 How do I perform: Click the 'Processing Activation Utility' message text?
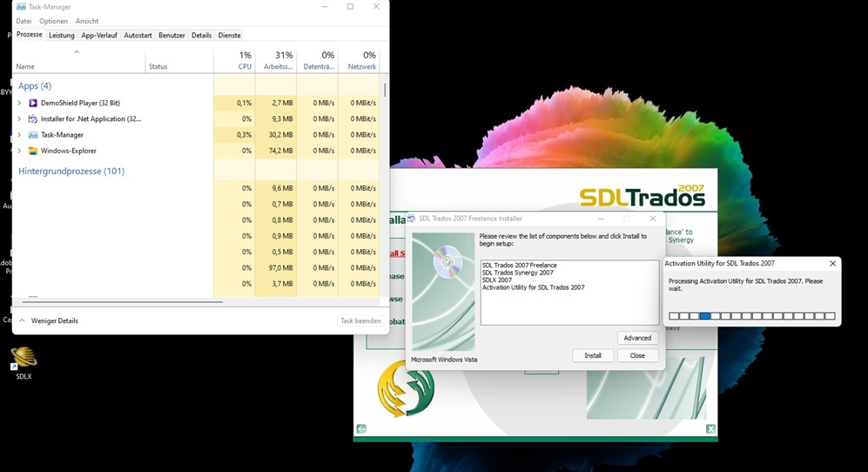click(x=745, y=285)
